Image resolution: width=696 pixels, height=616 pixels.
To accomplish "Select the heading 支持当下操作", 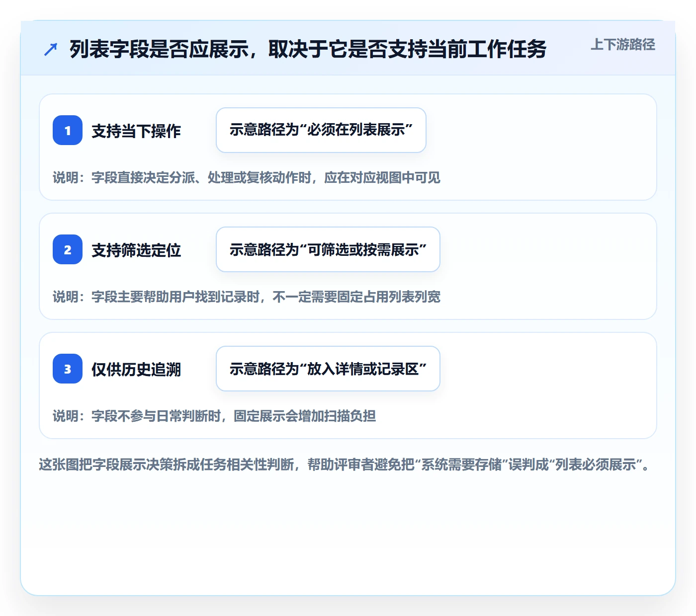I will click(x=136, y=131).
